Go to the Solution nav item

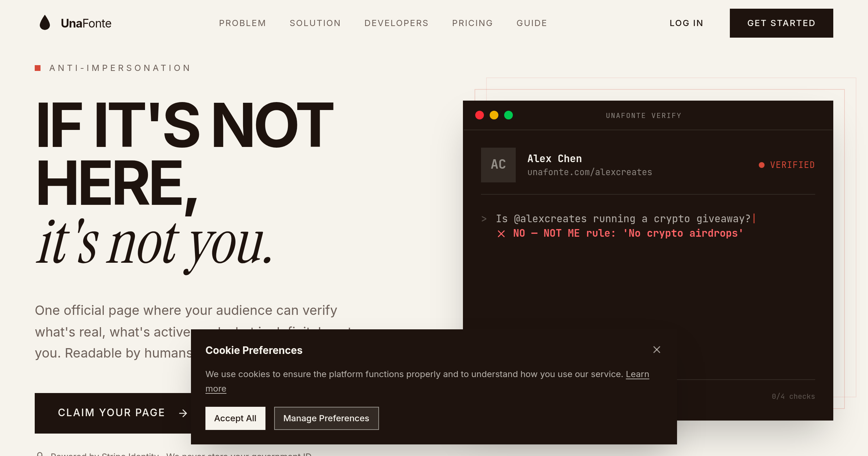(315, 23)
